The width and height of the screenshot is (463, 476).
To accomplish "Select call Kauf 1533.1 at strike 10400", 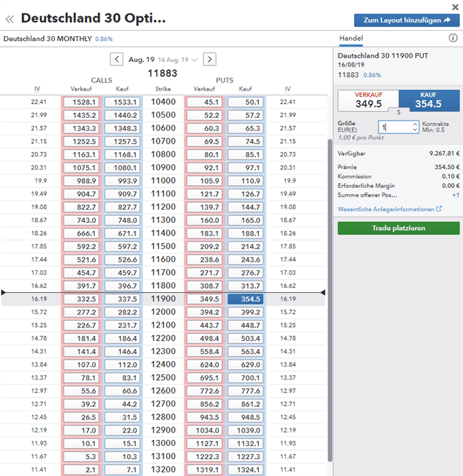I will (123, 102).
